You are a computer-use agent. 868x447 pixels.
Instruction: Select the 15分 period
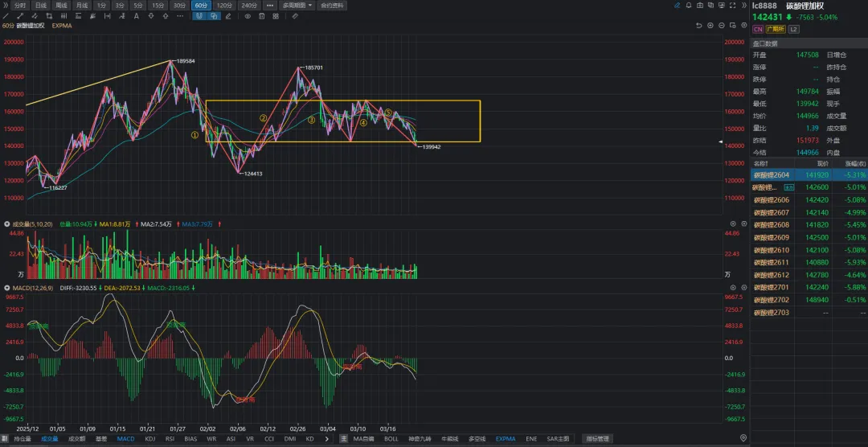(x=158, y=6)
